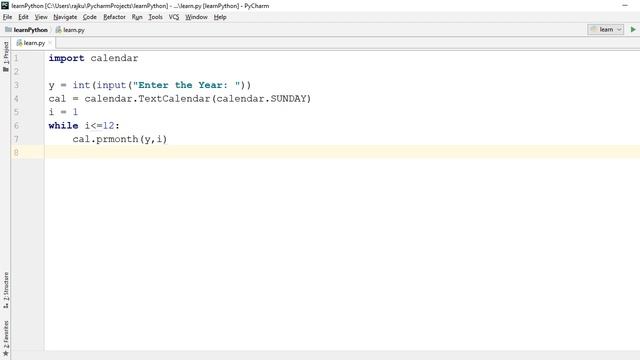Open the Edit menu
This screenshot has width=640, height=360.
pyautogui.click(x=23, y=17)
